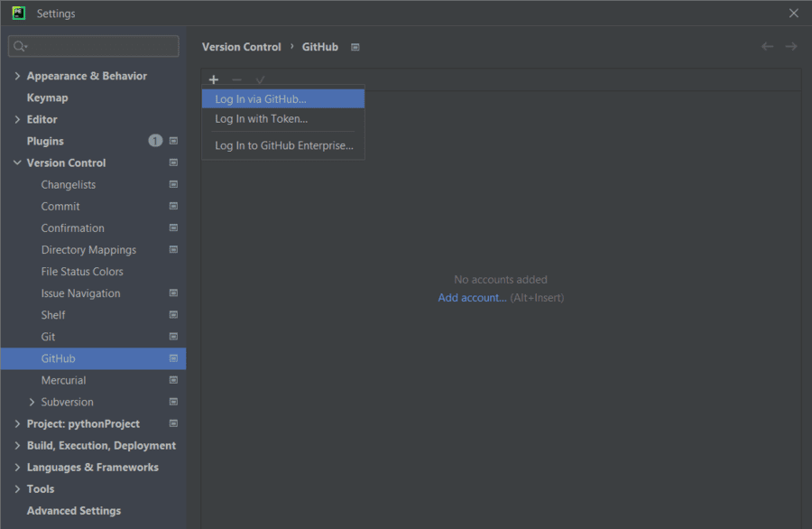This screenshot has width=812, height=529.
Task: Expand the Appearance & Behavior section
Action: (x=17, y=76)
